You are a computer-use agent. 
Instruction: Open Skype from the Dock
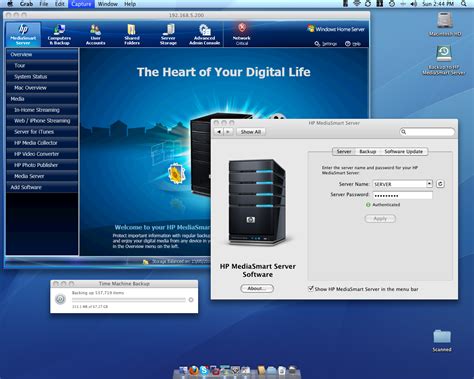point(204,370)
